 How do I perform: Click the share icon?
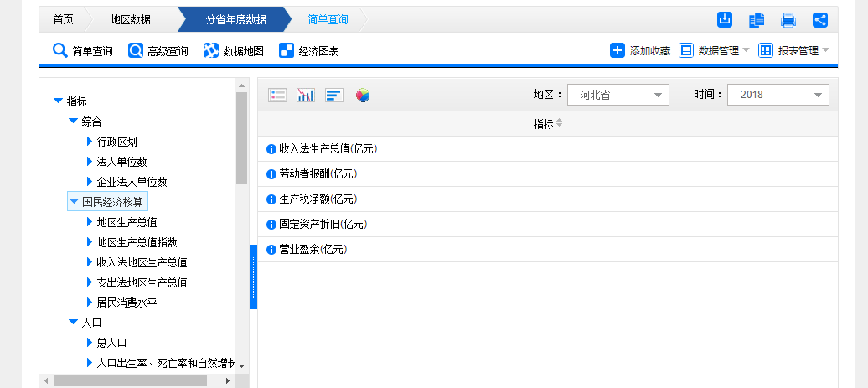tap(820, 20)
